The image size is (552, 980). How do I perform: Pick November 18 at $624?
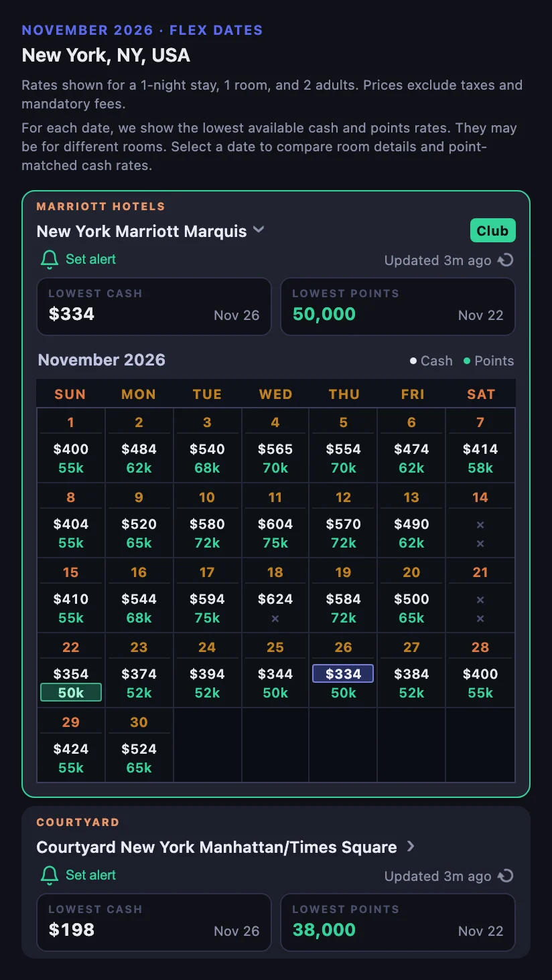pyautogui.click(x=275, y=595)
